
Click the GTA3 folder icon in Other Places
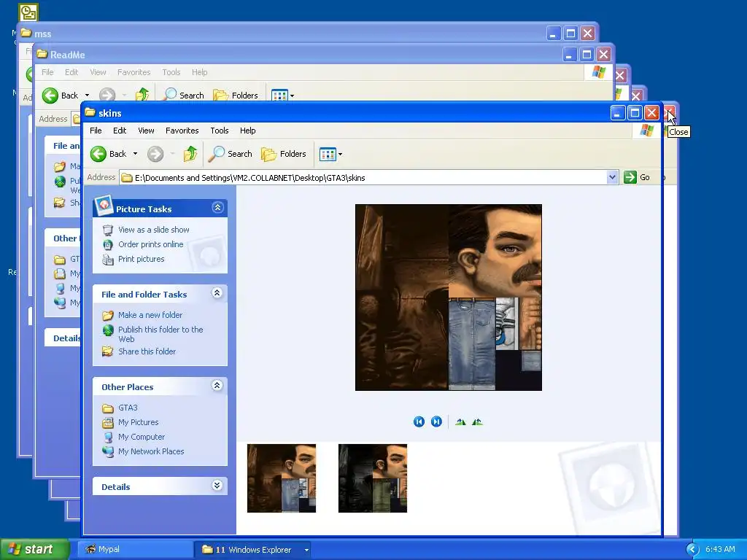[x=108, y=408]
